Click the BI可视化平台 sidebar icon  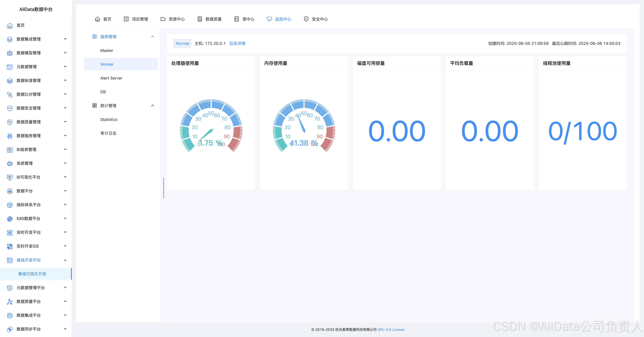[x=9, y=177]
